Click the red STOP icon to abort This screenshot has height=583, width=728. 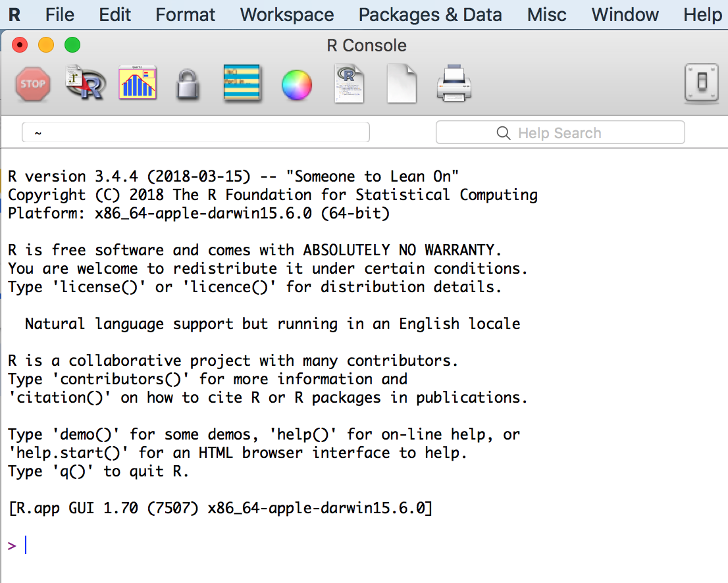click(x=33, y=84)
